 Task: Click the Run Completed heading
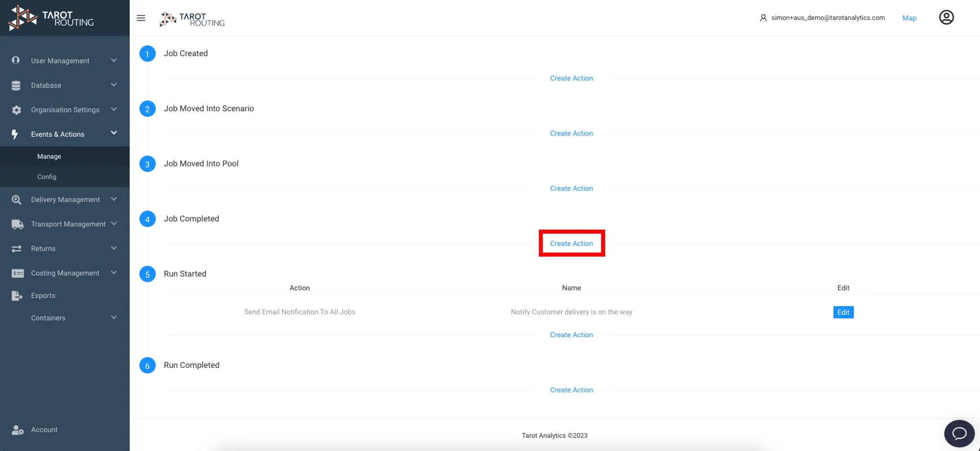[x=192, y=365]
